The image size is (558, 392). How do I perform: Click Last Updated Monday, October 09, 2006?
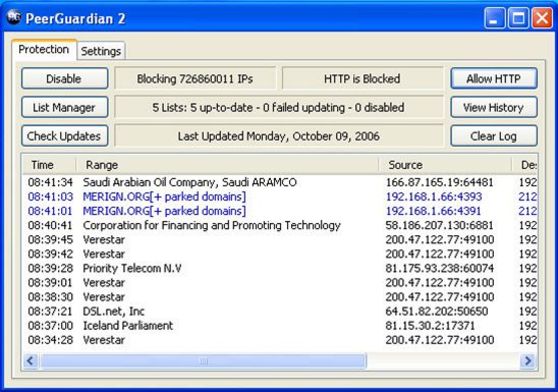[279, 136]
